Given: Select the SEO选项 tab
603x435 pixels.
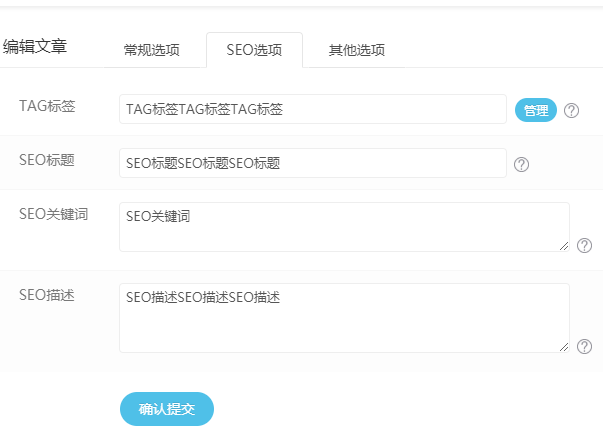Looking at the screenshot, I should pyautogui.click(x=254, y=50).
